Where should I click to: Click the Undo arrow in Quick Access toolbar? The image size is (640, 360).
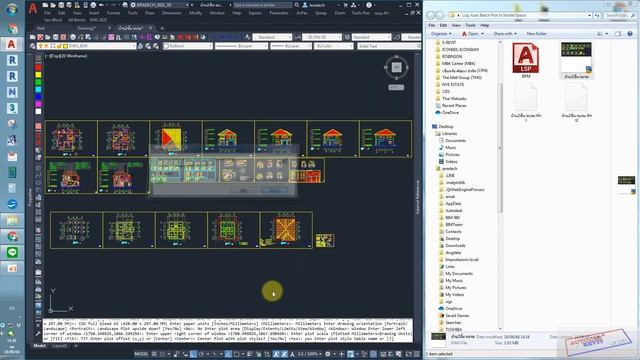pyautogui.click(x=101, y=5)
